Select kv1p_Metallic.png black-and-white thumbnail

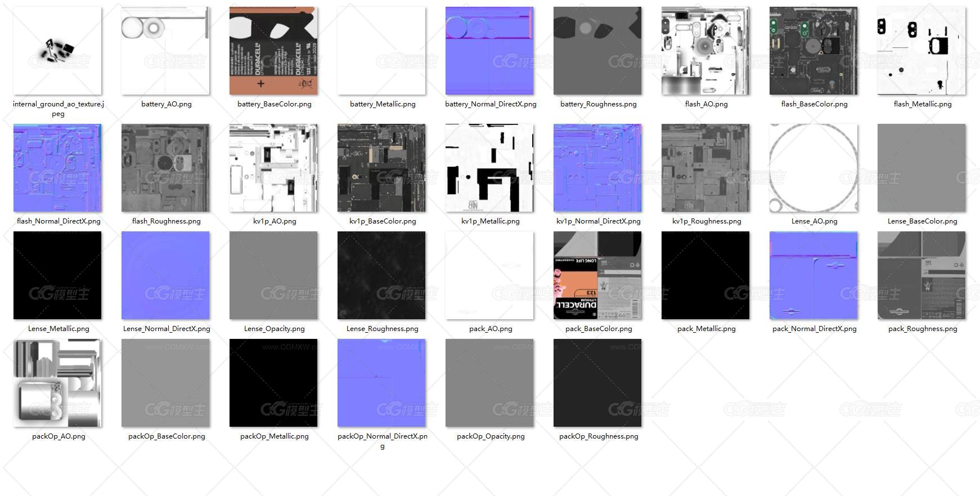point(489,168)
